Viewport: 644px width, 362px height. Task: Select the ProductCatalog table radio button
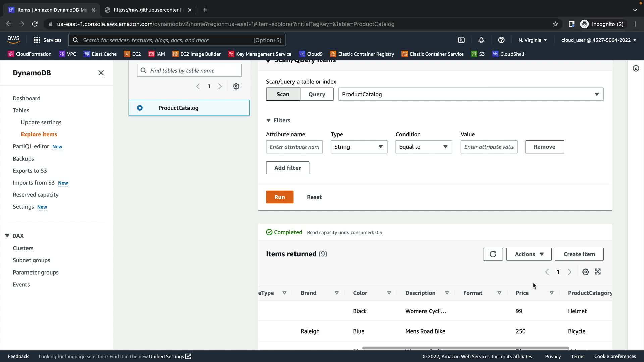140,108
